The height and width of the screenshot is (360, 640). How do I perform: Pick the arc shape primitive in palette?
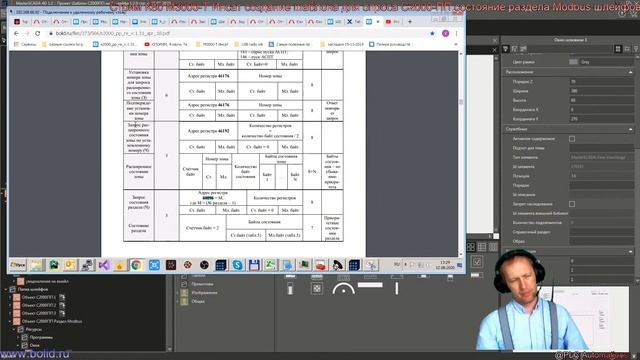click(x=343, y=288)
